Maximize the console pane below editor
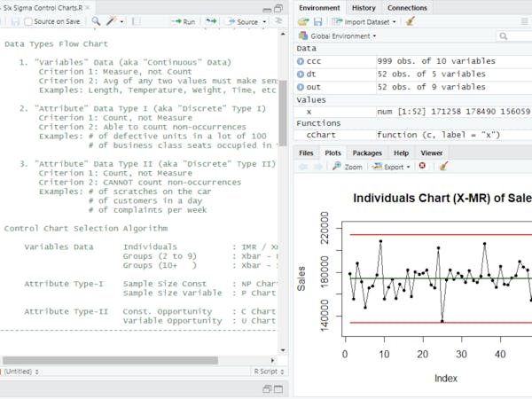Screen dimensions: 532x399 (278, 389)
